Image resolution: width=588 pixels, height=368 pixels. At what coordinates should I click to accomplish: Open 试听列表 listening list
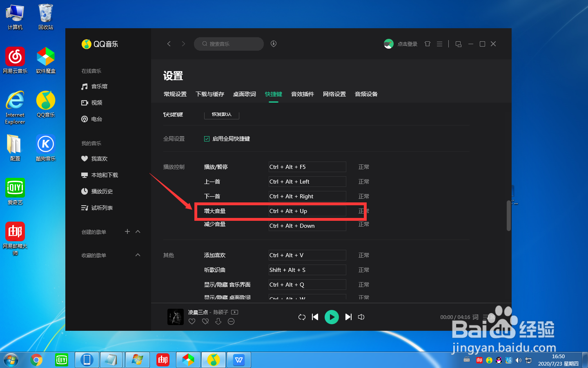[x=97, y=208]
